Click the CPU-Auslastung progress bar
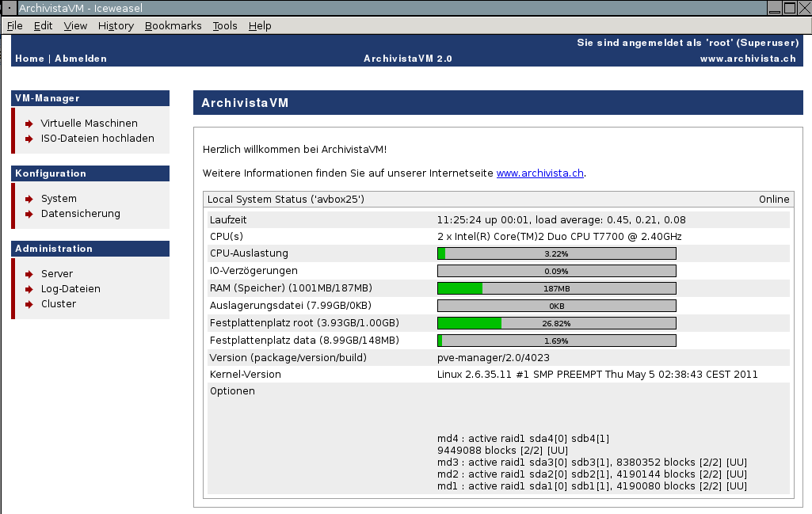Screen dimensions: 812x514 pyautogui.click(x=556, y=253)
